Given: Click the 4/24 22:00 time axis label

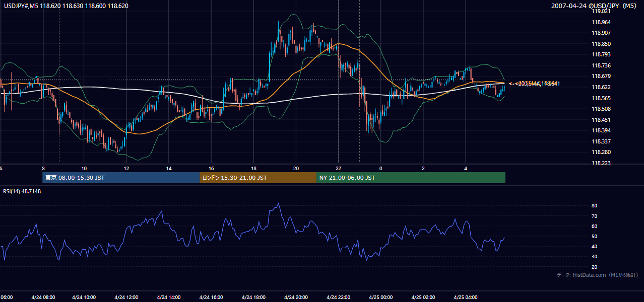Looking at the screenshot, I should click(338, 297).
